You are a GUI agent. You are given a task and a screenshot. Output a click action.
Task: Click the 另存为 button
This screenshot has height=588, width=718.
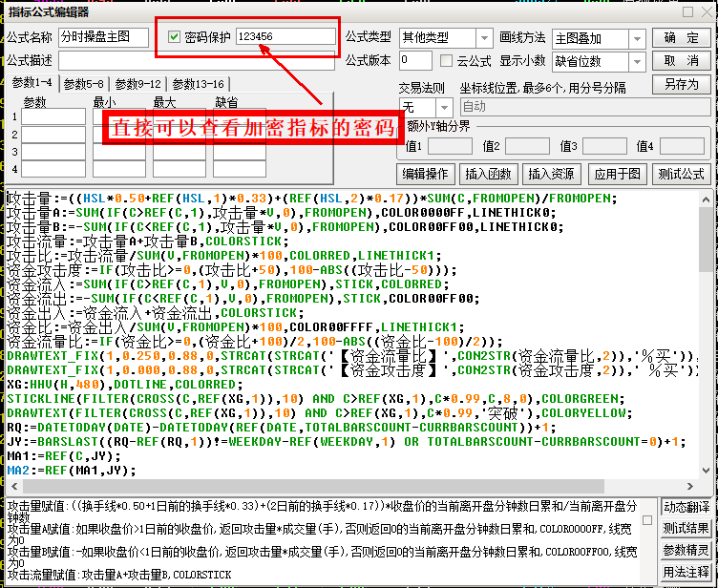click(x=681, y=84)
